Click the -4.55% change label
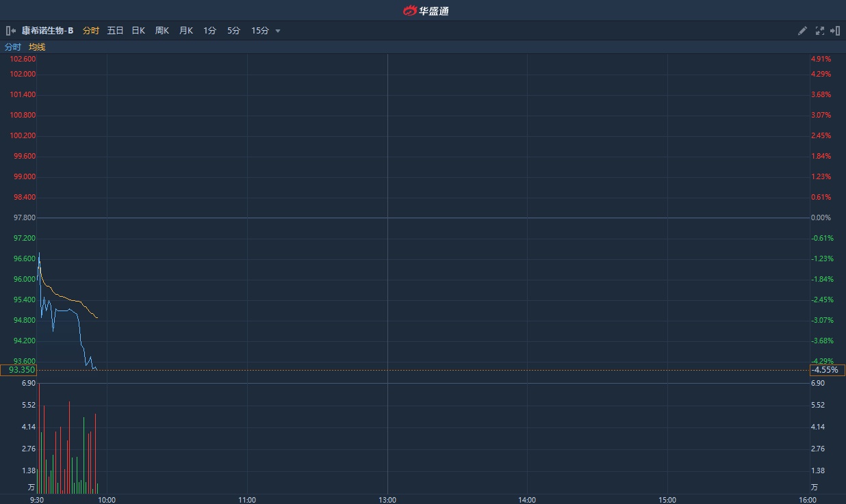 pos(827,370)
